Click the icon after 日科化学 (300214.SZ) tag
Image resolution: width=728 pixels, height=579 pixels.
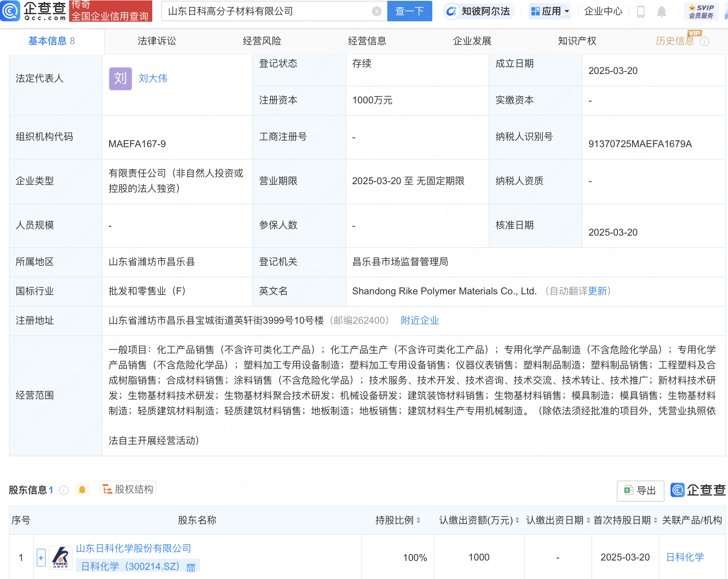pos(191,567)
